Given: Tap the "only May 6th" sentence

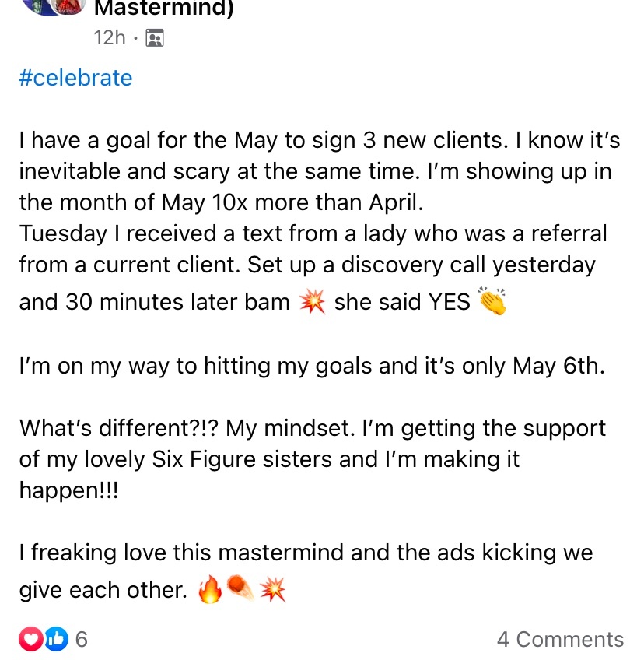Looking at the screenshot, I should (x=311, y=366).
